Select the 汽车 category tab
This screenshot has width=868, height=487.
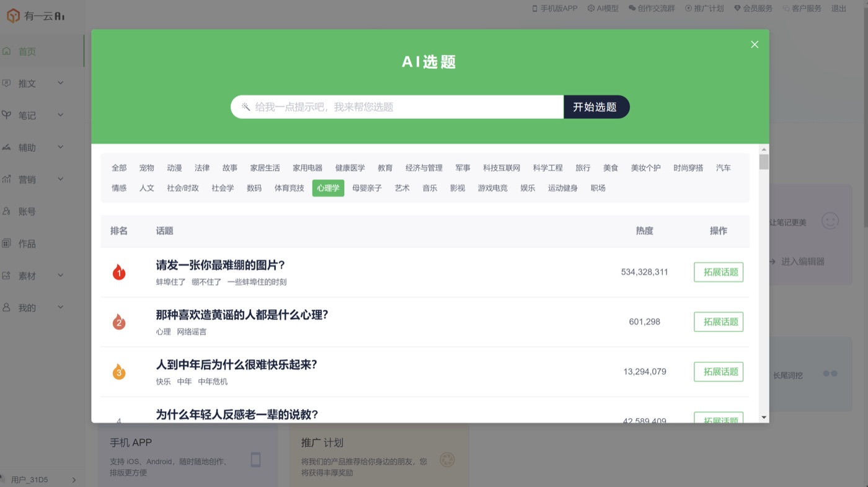724,168
